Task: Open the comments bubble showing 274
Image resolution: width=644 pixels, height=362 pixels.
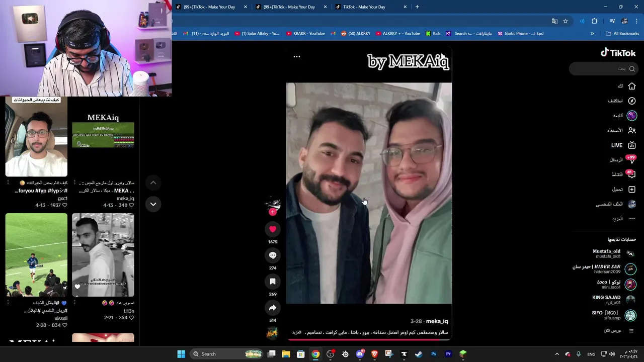Action: click(273, 255)
